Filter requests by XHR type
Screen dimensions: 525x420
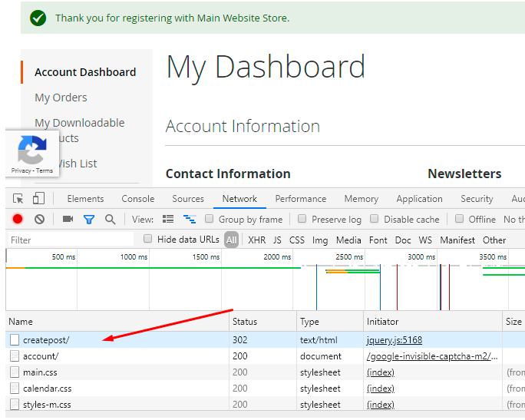256,240
